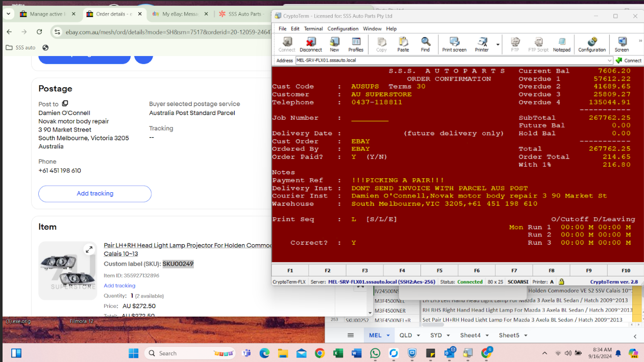Switch to the My eBay Messages tab
Viewport: 644px width, 362px height.
tap(180, 14)
